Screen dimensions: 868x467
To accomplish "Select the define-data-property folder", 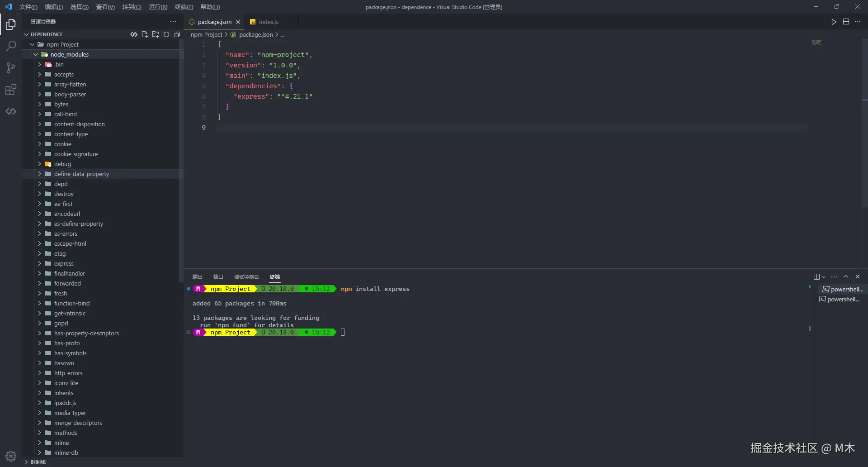I will (103, 174).
